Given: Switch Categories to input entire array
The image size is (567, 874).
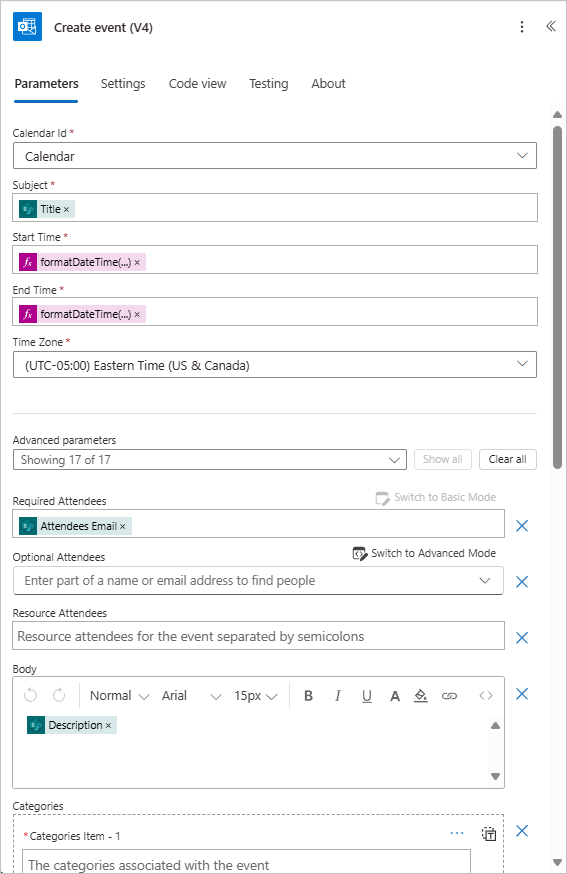Looking at the screenshot, I should [x=489, y=834].
